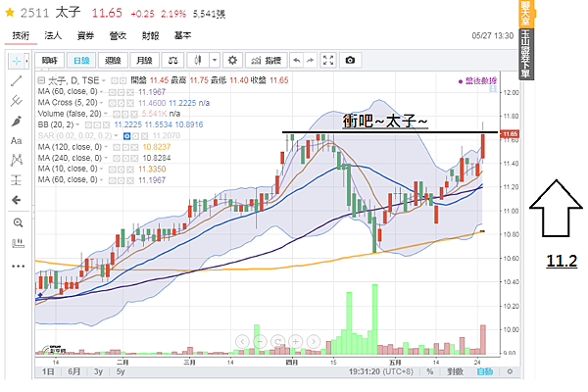Select the Aa text annotation tool
The width and height of the screenshot is (588, 392).
click(x=16, y=141)
